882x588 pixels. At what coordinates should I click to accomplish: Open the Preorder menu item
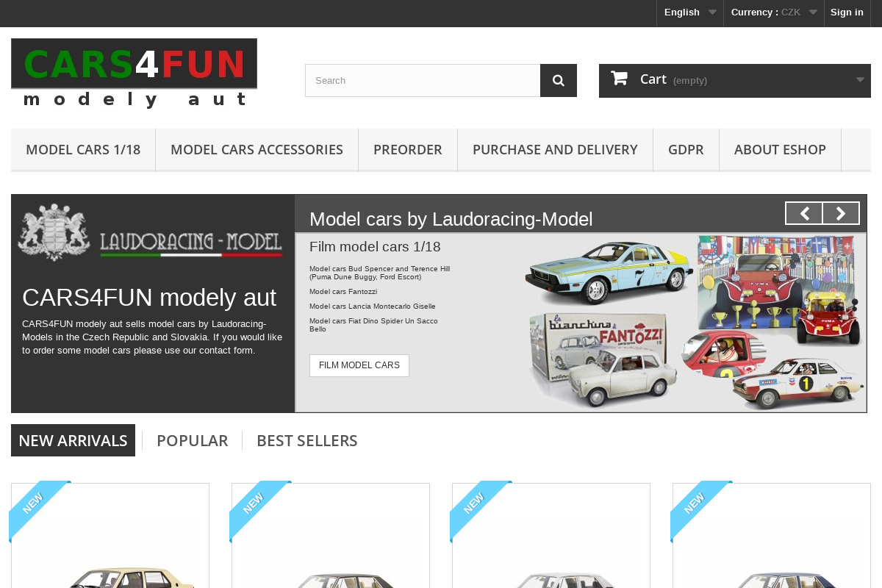click(408, 150)
